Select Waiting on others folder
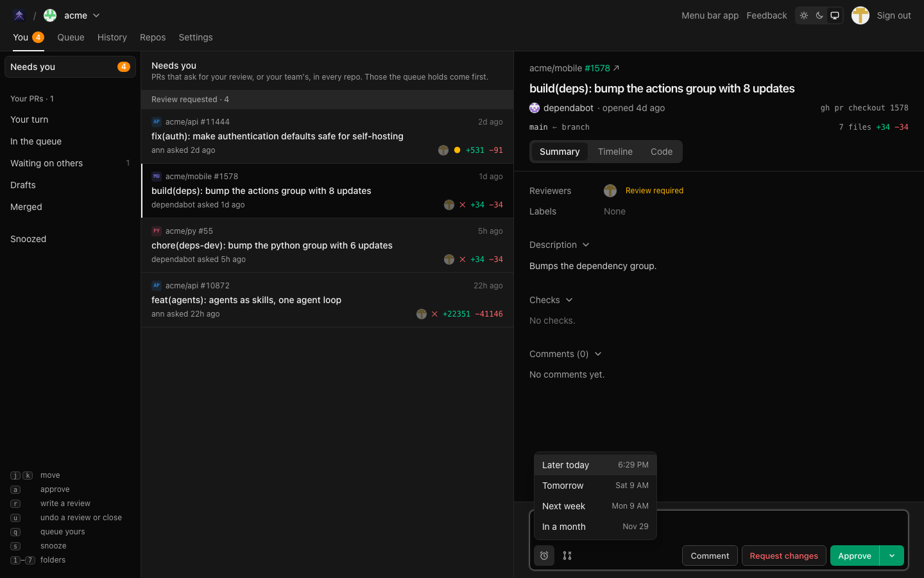Image resolution: width=924 pixels, height=578 pixels. point(70,163)
